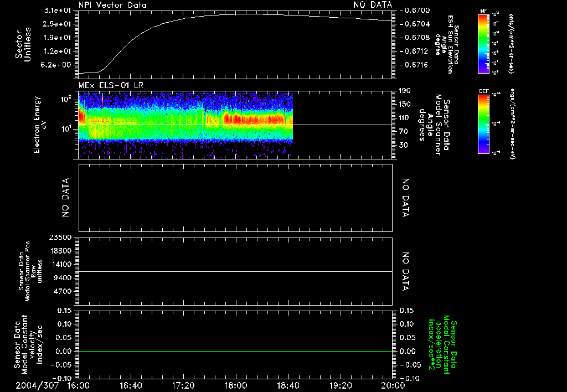Click the 16:40 time axis label
The height and width of the screenshot is (392, 567).
coord(131,385)
